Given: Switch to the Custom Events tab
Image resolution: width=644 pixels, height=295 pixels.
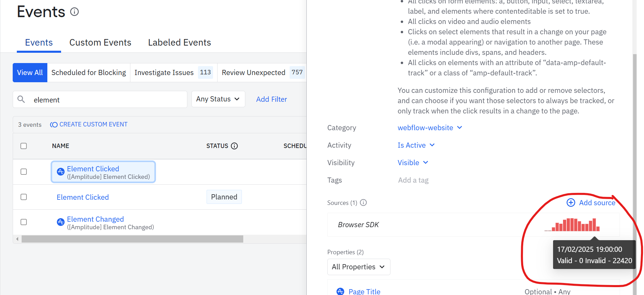Looking at the screenshot, I should point(100,42).
